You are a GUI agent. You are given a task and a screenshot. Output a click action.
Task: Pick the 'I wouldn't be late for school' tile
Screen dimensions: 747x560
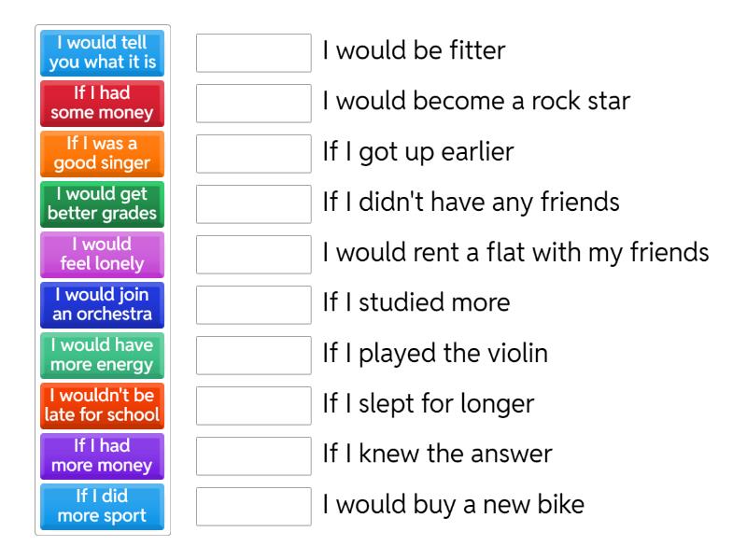tap(103, 406)
